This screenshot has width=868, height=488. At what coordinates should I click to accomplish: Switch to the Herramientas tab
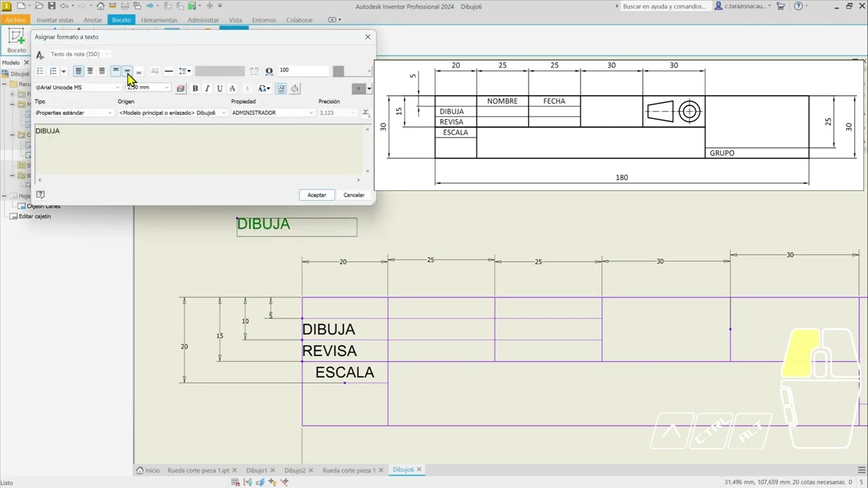(x=159, y=20)
